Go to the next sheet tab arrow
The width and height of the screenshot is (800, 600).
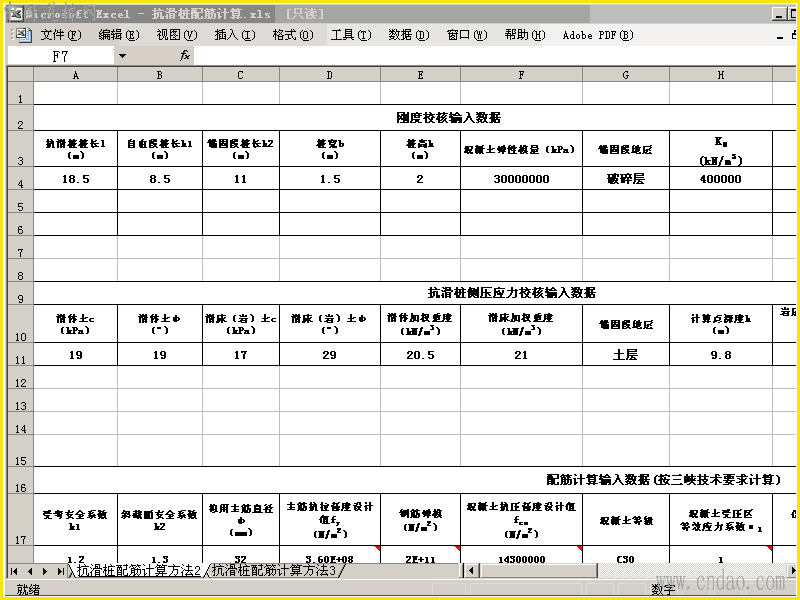[45, 571]
